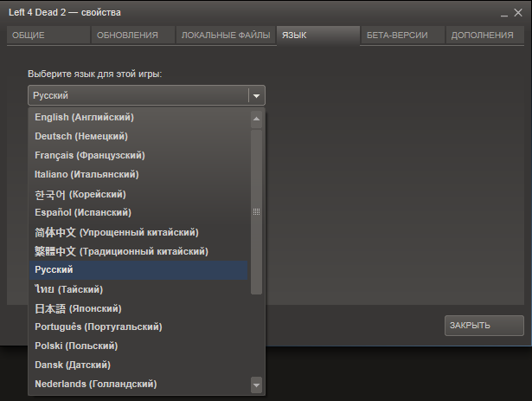Choose Español (Испанский) option
This screenshot has width=532, height=401.
(82, 212)
